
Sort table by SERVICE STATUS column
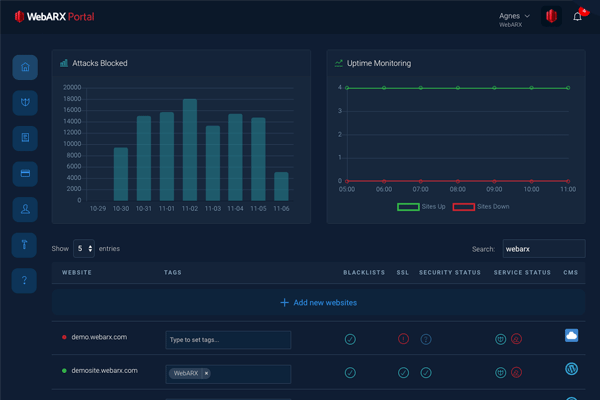pyautogui.click(x=522, y=273)
